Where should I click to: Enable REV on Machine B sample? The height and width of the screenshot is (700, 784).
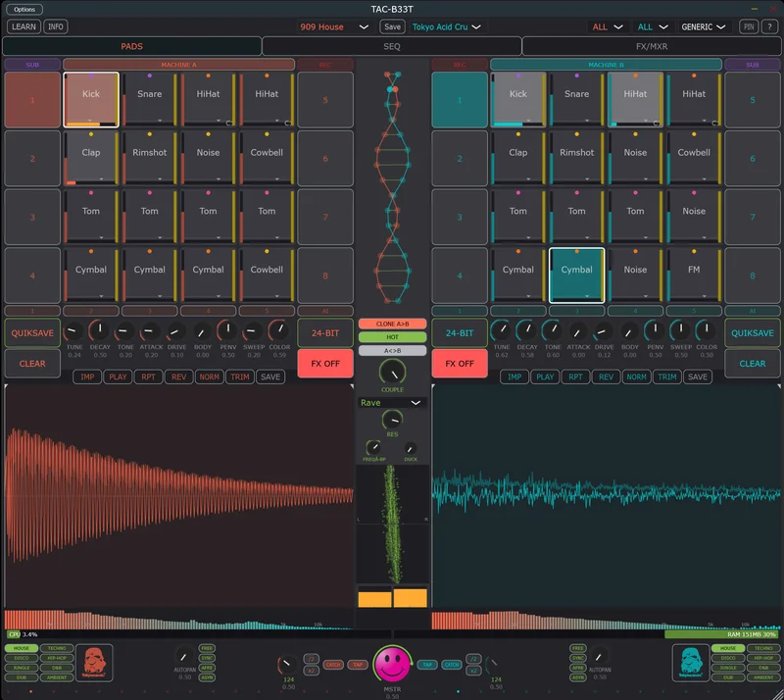pos(607,376)
